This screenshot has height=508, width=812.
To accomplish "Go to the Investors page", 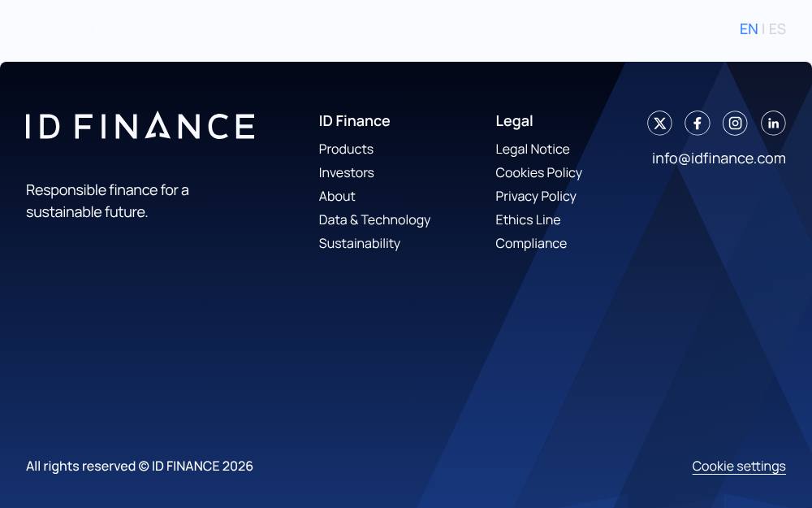I will pos(347,172).
